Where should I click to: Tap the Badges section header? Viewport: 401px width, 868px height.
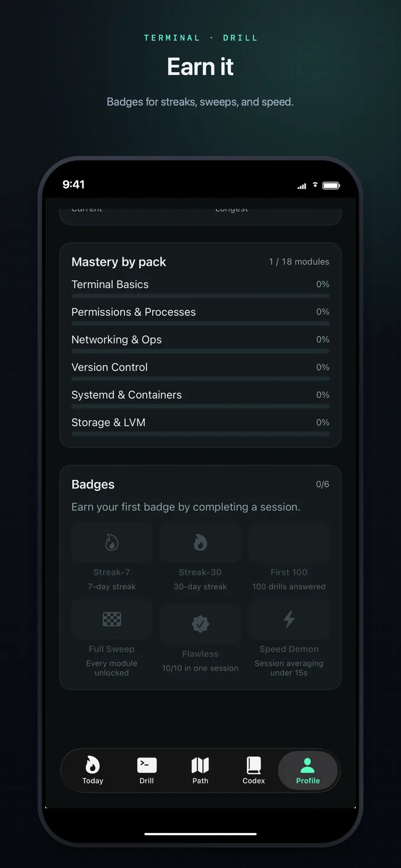tap(92, 484)
